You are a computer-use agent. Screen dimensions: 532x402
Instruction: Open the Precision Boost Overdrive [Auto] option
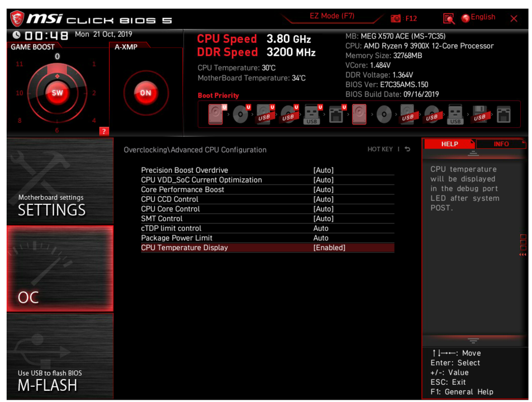267,170
